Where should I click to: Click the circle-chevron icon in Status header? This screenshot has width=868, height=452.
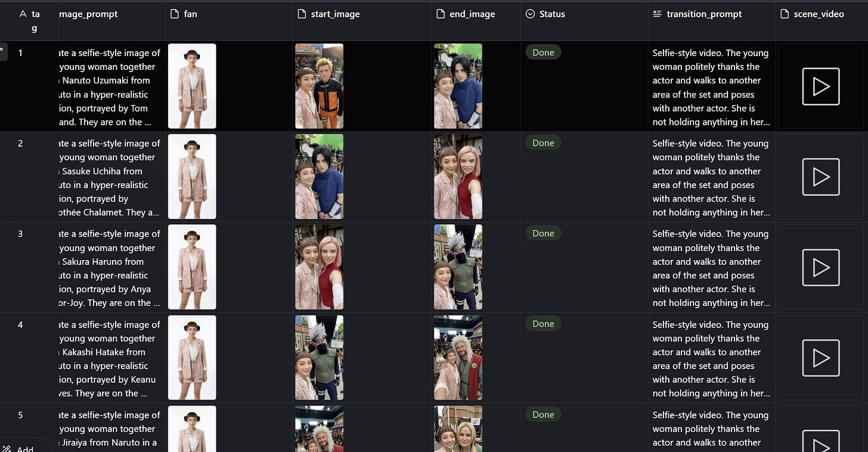[530, 14]
